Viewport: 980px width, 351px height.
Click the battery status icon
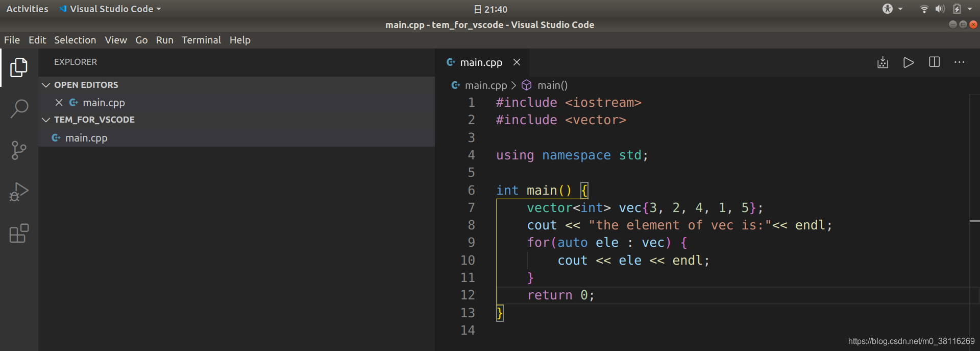(x=957, y=9)
